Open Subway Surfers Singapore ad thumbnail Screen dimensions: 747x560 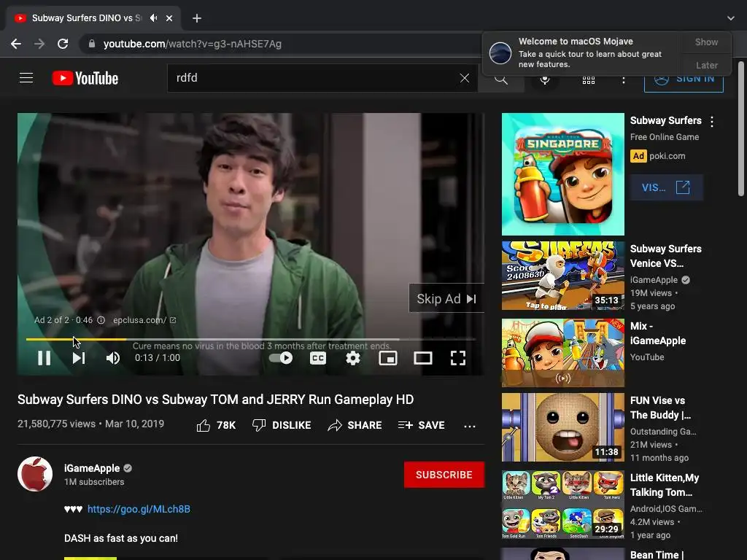563,174
